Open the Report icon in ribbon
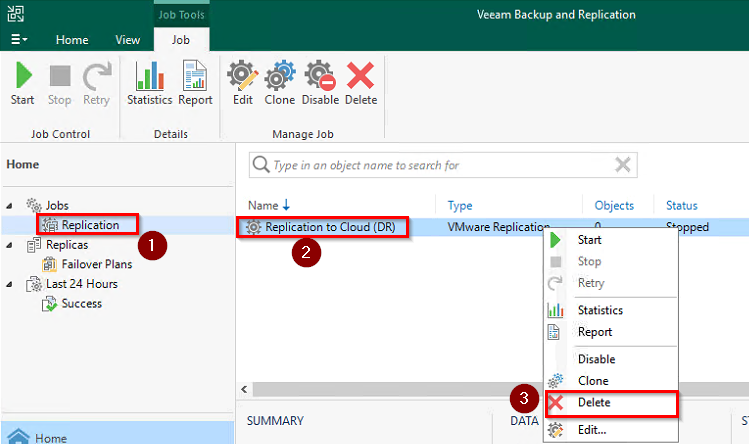The image size is (749, 444). pyautogui.click(x=195, y=76)
